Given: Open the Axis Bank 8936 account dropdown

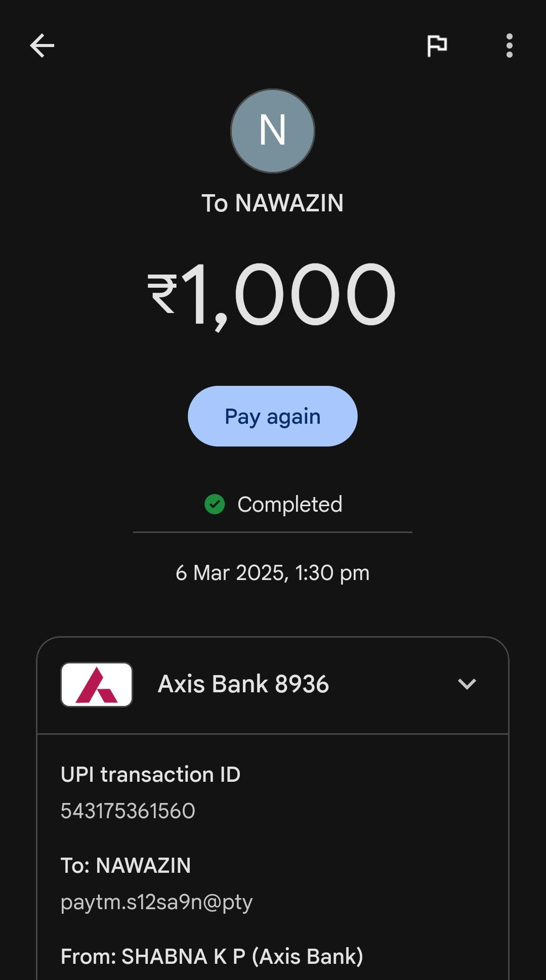Looking at the screenshot, I should point(243,684).
